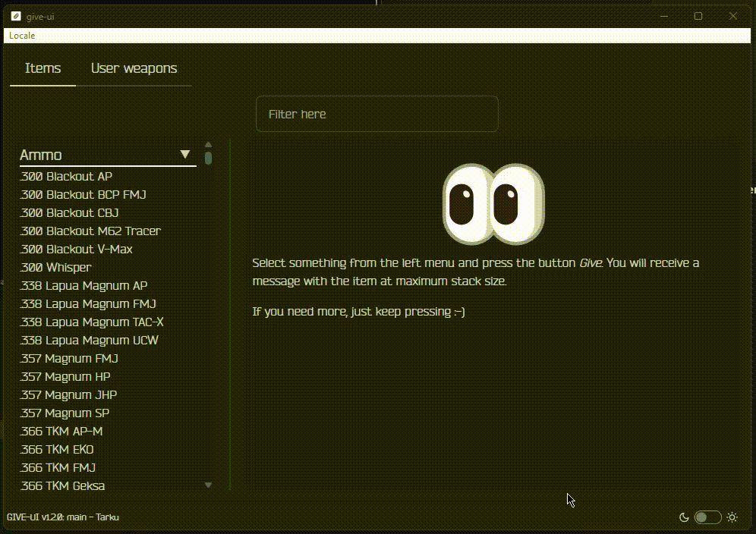Select .366 TKM Geksa
The image size is (756, 534).
click(x=62, y=485)
